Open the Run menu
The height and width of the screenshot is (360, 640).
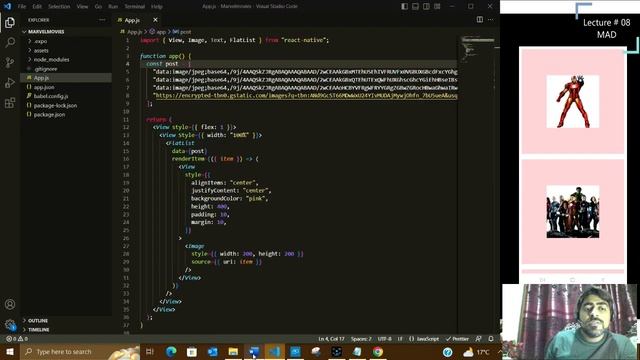click(x=113, y=7)
